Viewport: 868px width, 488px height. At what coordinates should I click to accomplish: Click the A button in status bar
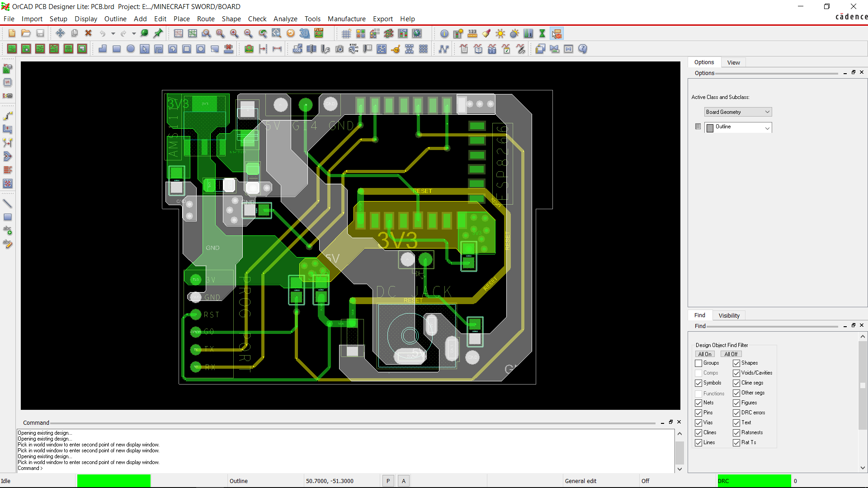404,481
